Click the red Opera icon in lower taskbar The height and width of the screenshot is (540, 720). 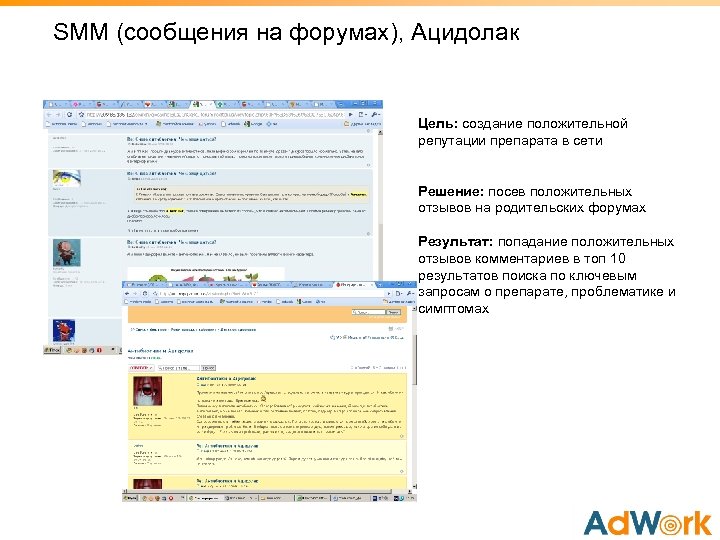[x=171, y=498]
